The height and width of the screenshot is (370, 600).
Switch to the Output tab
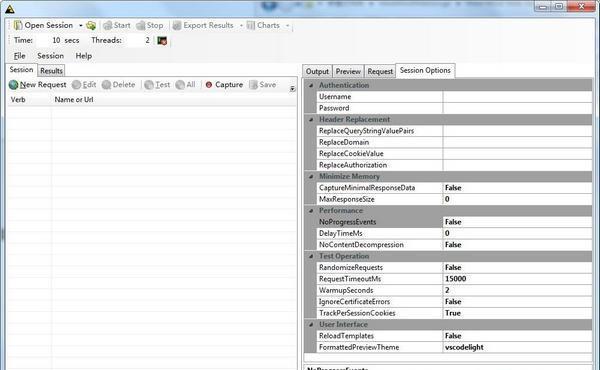[317, 72]
